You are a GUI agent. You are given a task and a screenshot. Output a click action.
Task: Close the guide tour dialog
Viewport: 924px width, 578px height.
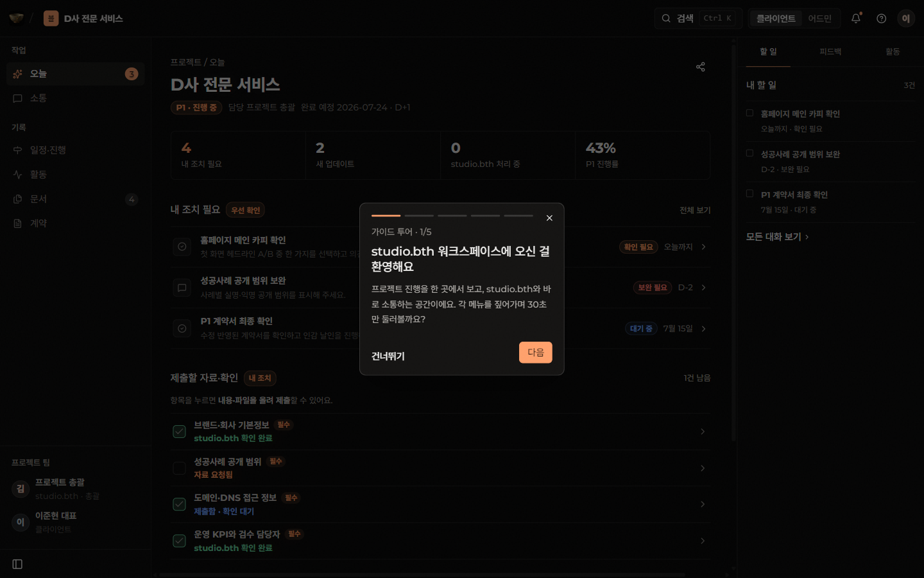coord(549,218)
